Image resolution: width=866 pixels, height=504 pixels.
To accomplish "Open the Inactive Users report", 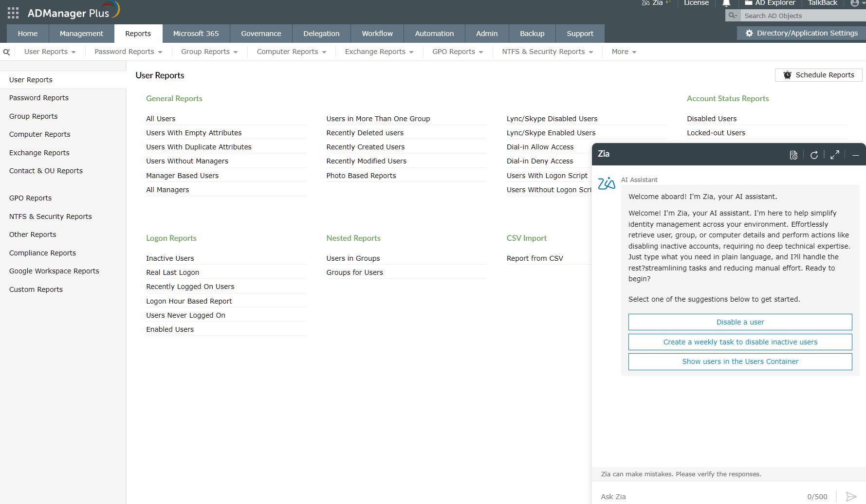I will click(x=170, y=258).
